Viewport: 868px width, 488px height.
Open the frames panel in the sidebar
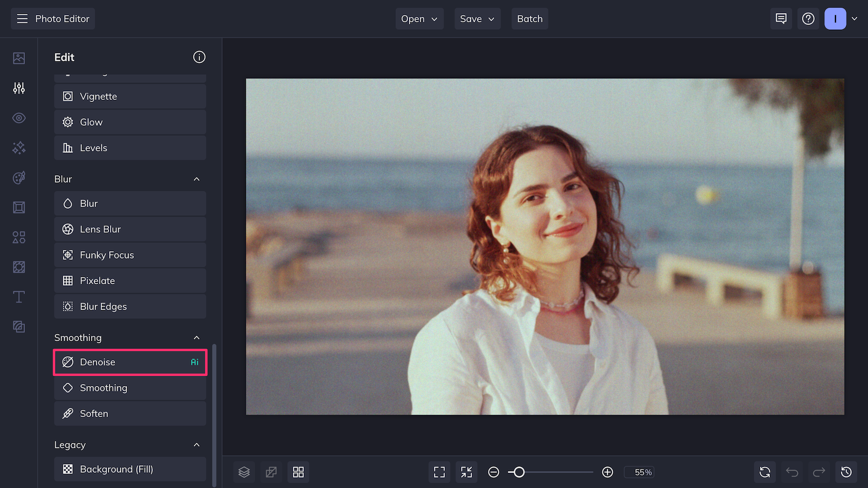18,207
